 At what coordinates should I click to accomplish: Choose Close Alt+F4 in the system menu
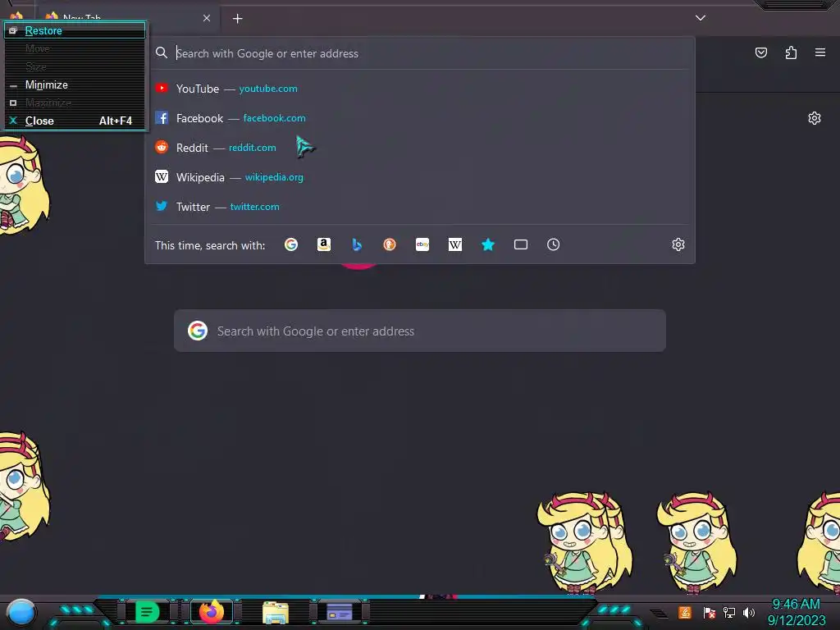[x=75, y=121]
